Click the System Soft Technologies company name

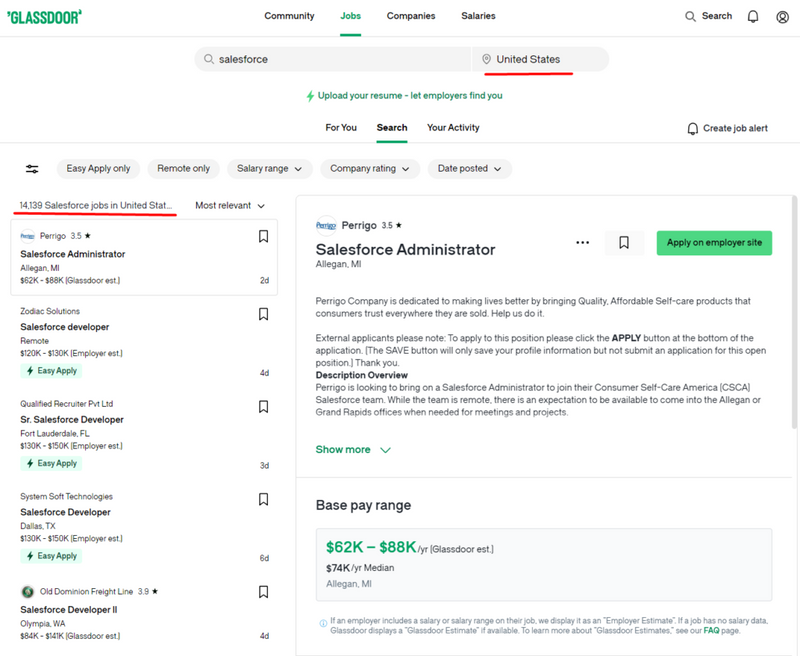tap(66, 496)
